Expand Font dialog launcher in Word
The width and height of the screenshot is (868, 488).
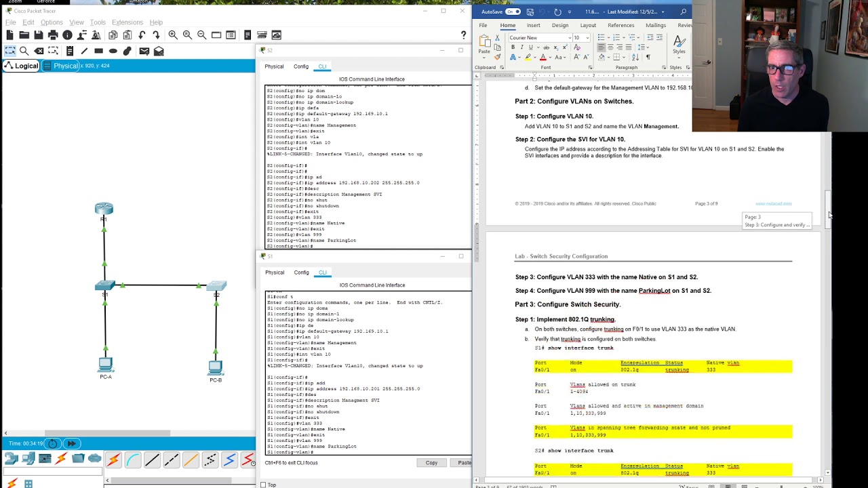point(590,68)
